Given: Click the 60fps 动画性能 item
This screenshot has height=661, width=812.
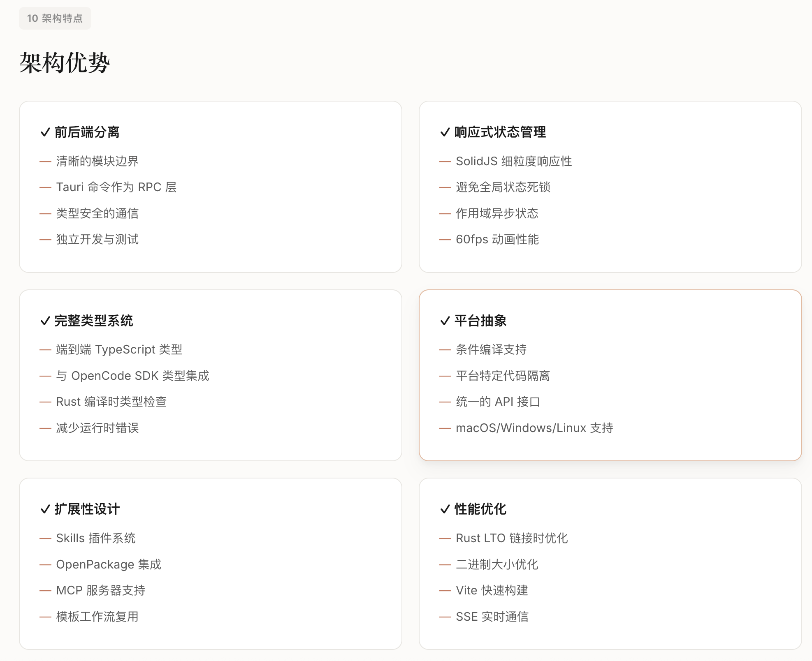Looking at the screenshot, I should tap(497, 240).
